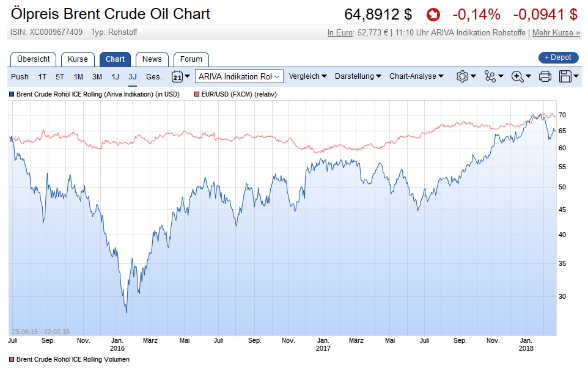Viewport: 588px width, 369px height.
Task: Print the chart using printer icon
Action: tap(545, 76)
